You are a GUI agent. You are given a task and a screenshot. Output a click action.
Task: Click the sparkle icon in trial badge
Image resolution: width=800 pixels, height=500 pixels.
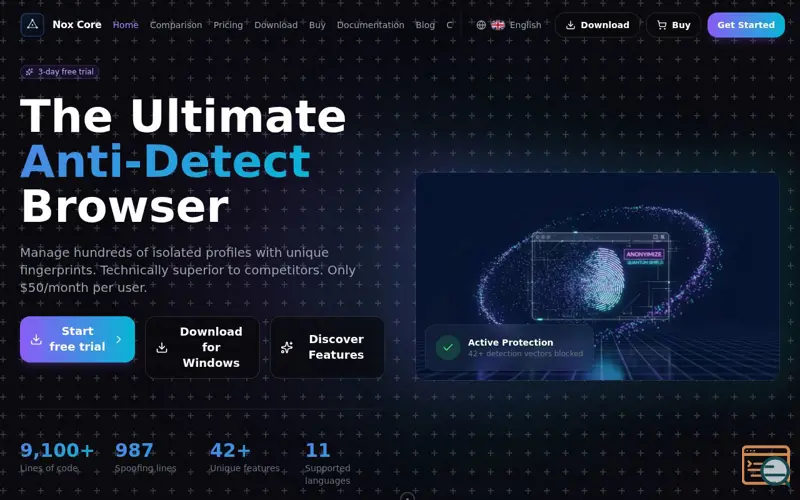click(x=30, y=72)
